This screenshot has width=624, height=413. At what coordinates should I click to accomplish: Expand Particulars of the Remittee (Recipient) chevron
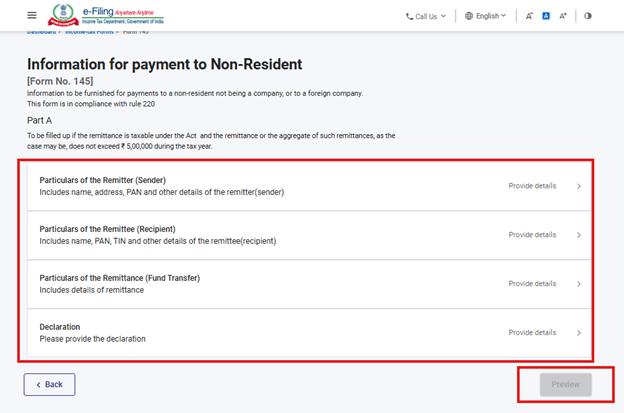point(578,235)
